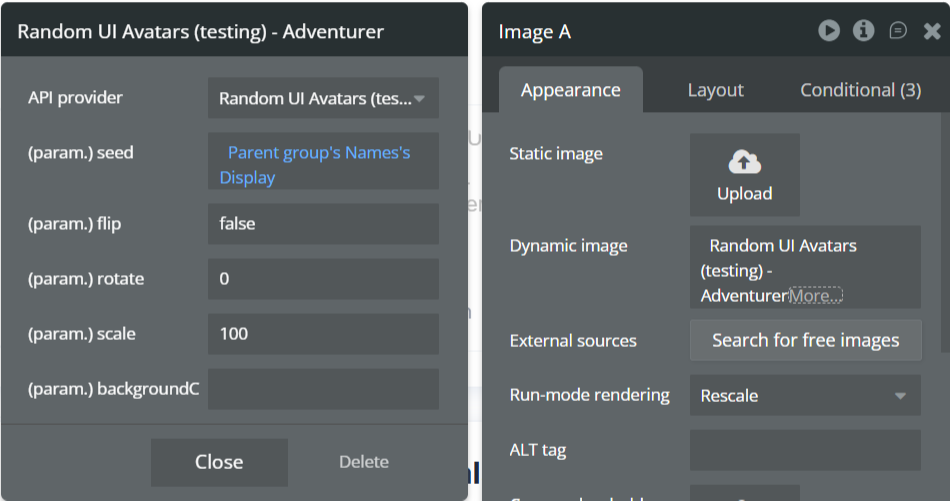Click the ALT tag input field

click(804, 450)
